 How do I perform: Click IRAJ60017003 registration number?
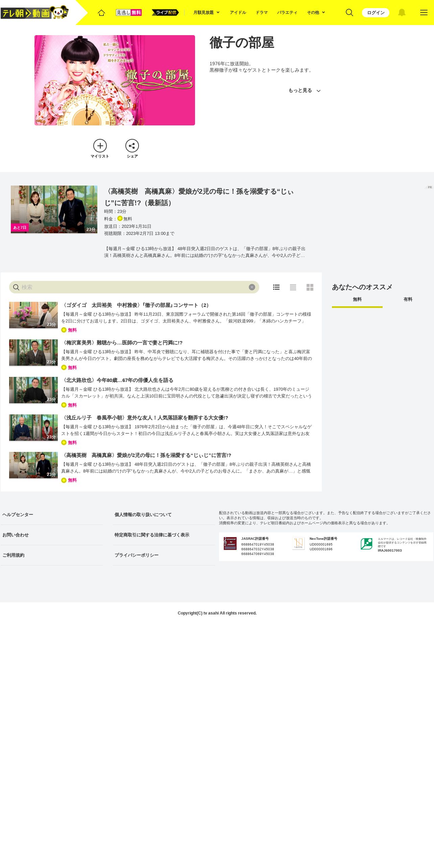pos(390,551)
